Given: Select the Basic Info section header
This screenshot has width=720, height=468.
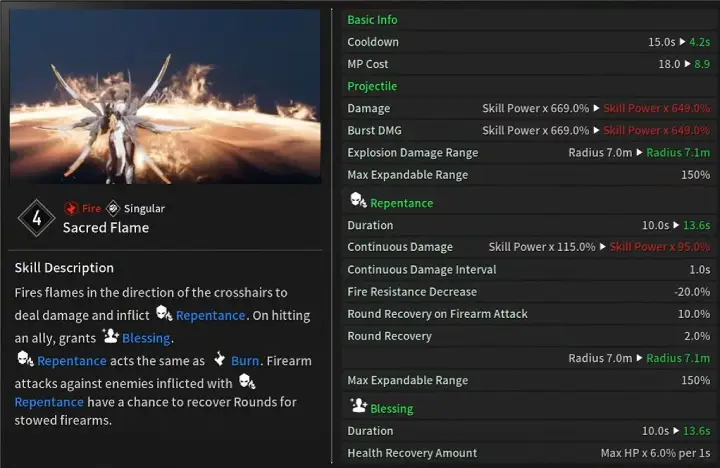Looking at the screenshot, I should 372,20.
